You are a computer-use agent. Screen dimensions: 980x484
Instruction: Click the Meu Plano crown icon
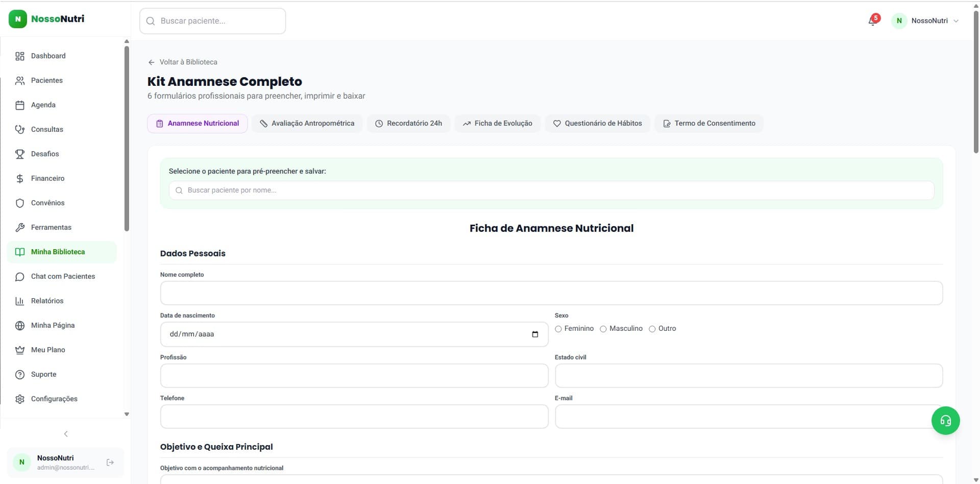coord(20,350)
